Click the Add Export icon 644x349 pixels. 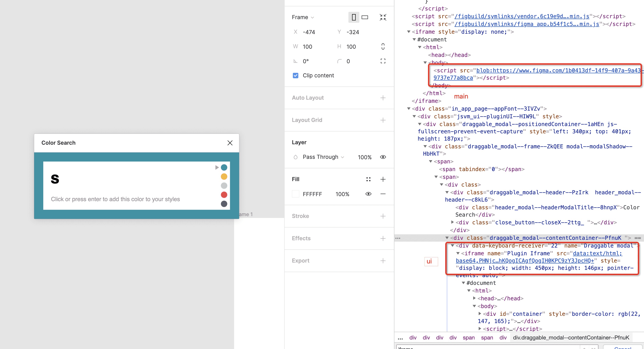coord(383,260)
